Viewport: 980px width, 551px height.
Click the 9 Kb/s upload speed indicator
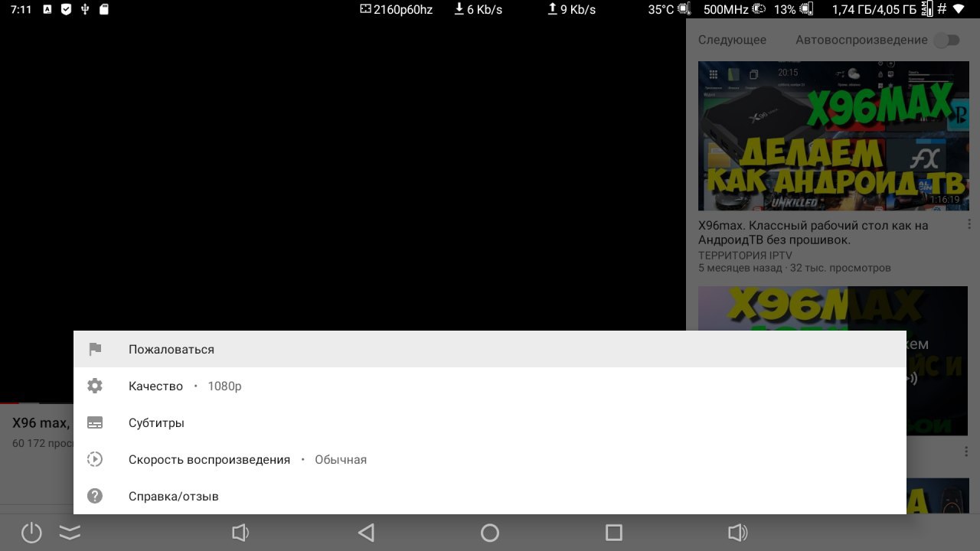click(571, 9)
